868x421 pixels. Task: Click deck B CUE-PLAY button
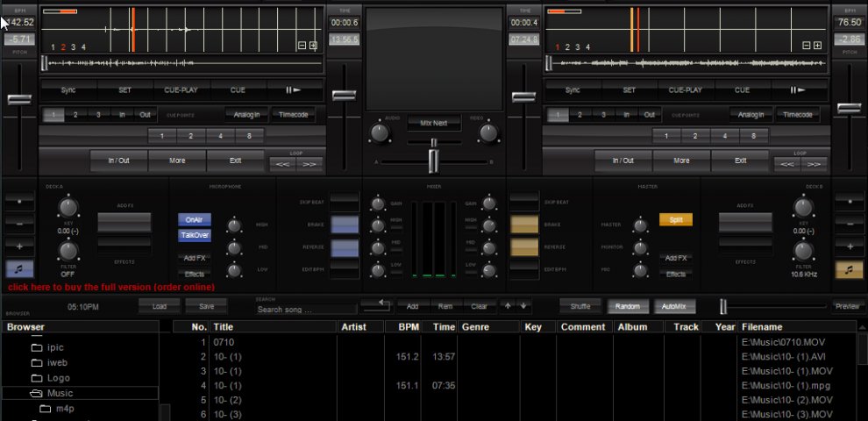pos(686,89)
